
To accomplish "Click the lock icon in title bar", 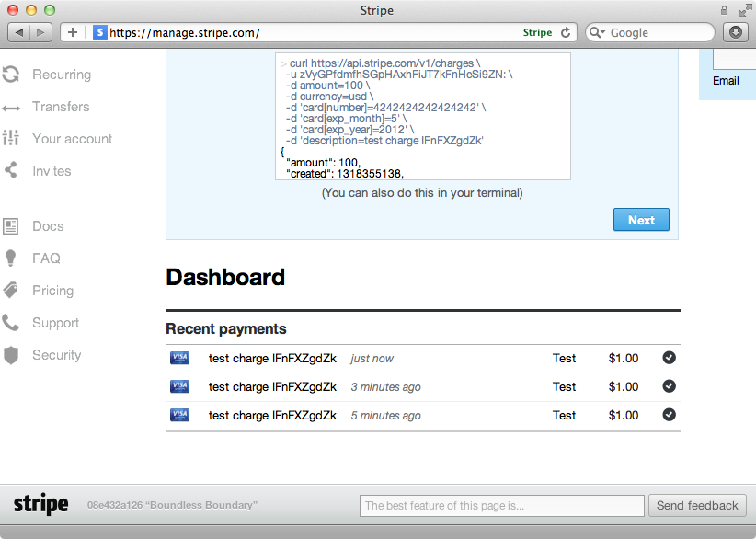I will (724, 10).
